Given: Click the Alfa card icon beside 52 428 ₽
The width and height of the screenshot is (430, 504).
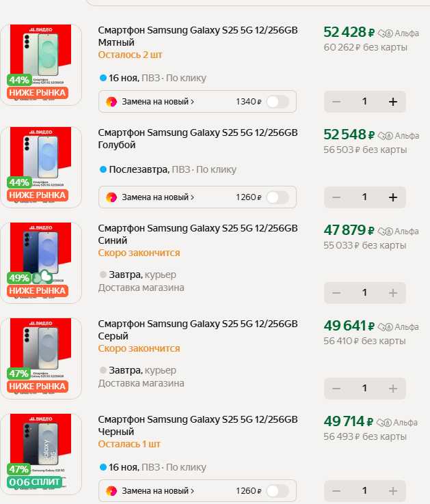Looking at the screenshot, I should 387,32.
